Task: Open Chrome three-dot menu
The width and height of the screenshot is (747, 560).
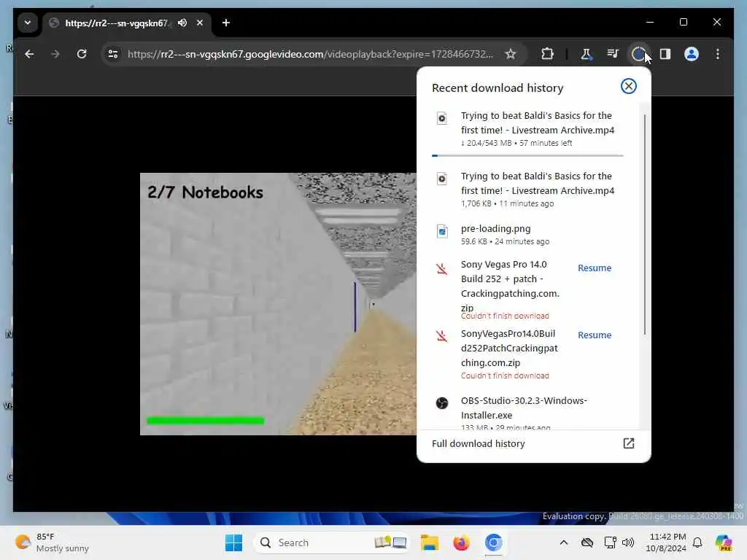Action: tap(718, 54)
